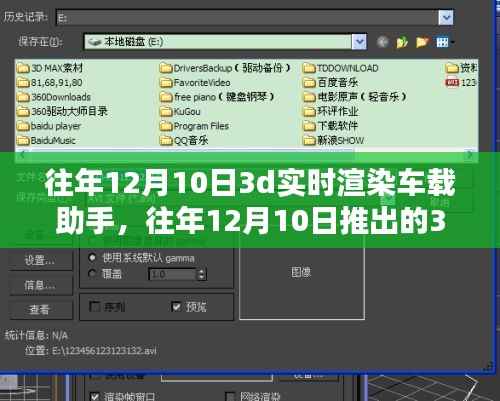Select the TDDOWNLOAD folder

pyautogui.click(x=341, y=68)
